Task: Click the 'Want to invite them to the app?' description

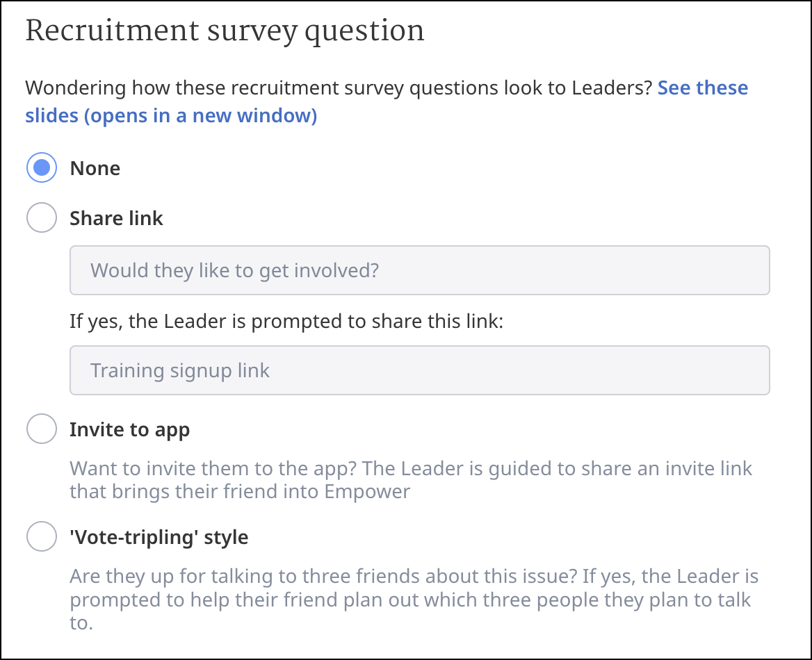Action: click(x=214, y=468)
